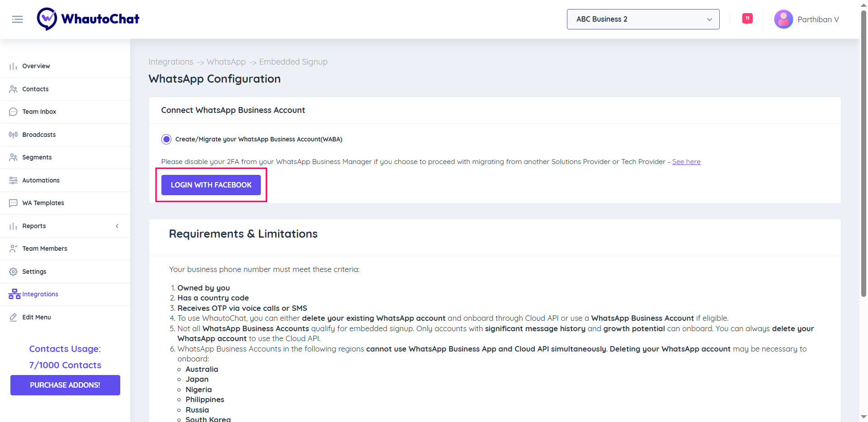Click the Parthiban V username

[818, 19]
